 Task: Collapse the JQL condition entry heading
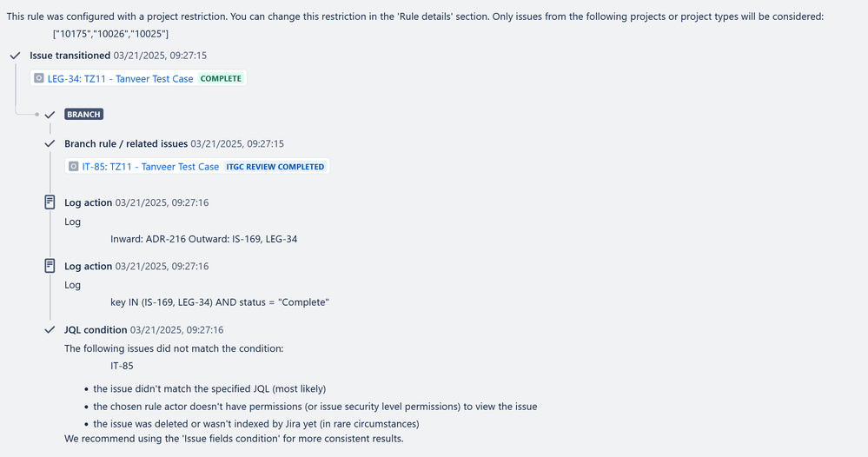96,330
